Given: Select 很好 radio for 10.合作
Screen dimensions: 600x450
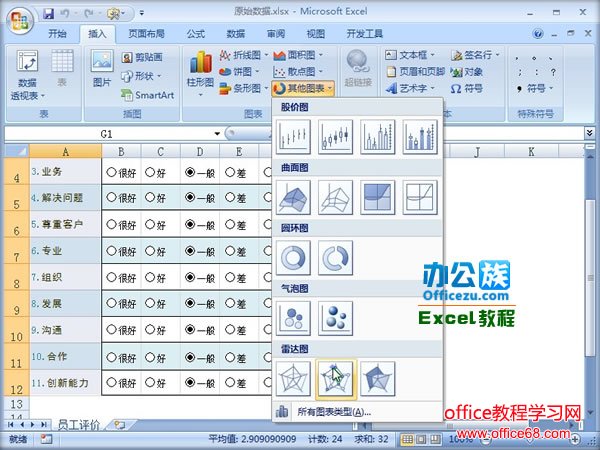Looking at the screenshot, I should click(x=111, y=357).
